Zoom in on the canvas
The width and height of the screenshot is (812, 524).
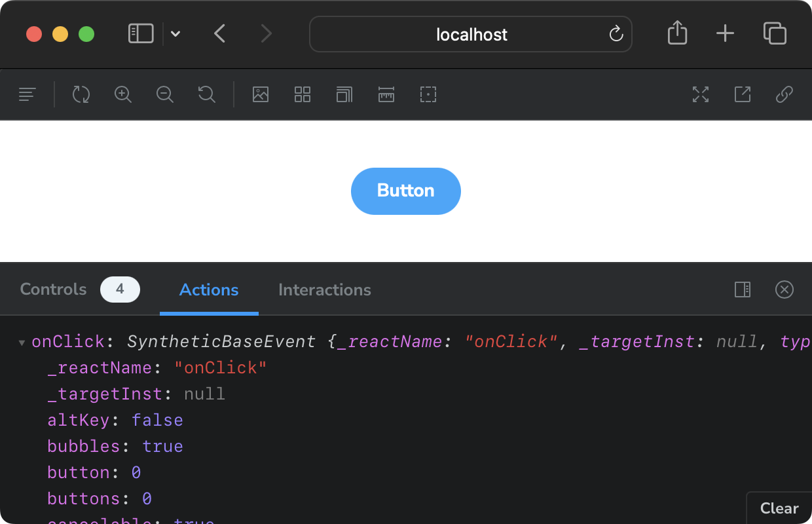[x=123, y=94]
